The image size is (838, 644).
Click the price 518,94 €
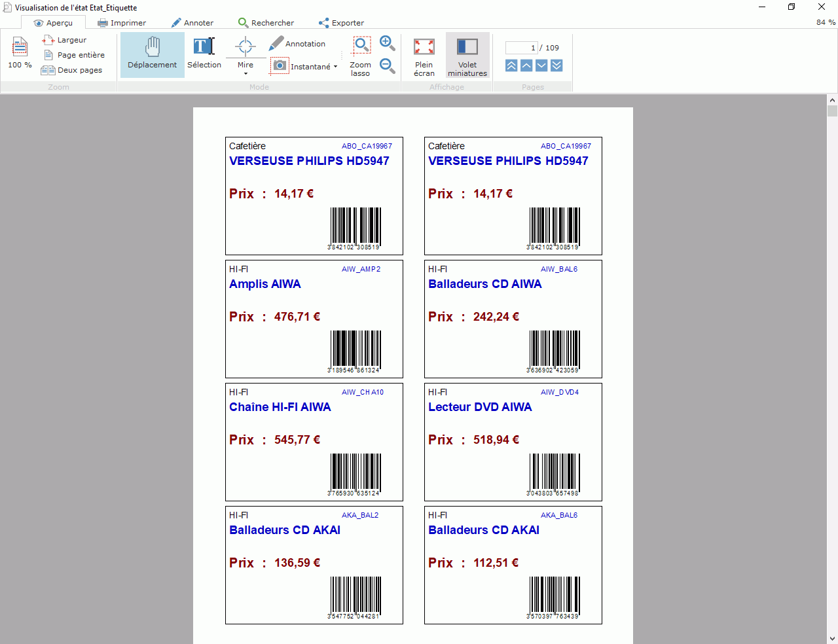(496, 440)
